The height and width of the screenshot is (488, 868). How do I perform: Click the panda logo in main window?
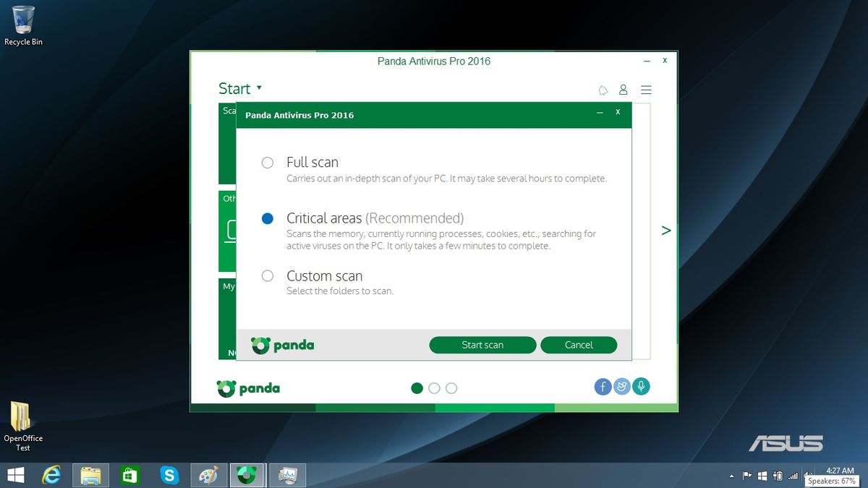point(248,388)
